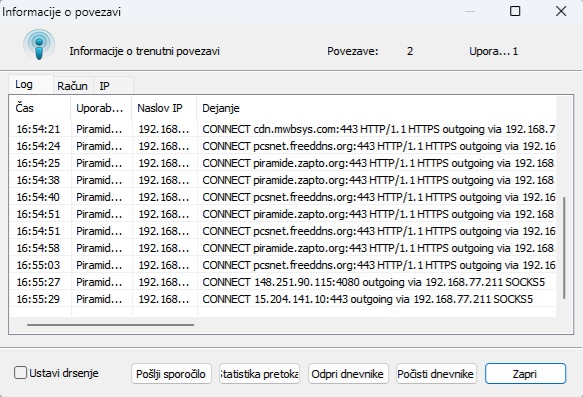This screenshot has width=583, height=397.
Task: Enable the Ustavi drsenje checkbox
Action: pos(20,372)
